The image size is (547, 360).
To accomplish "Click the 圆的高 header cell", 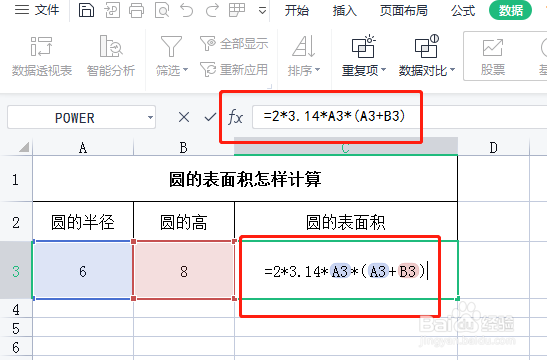I will click(184, 222).
